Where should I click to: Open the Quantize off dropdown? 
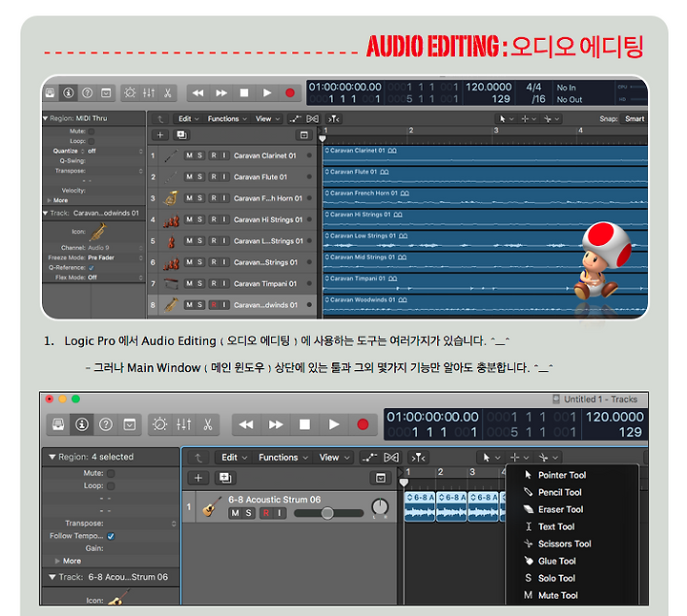(x=98, y=151)
